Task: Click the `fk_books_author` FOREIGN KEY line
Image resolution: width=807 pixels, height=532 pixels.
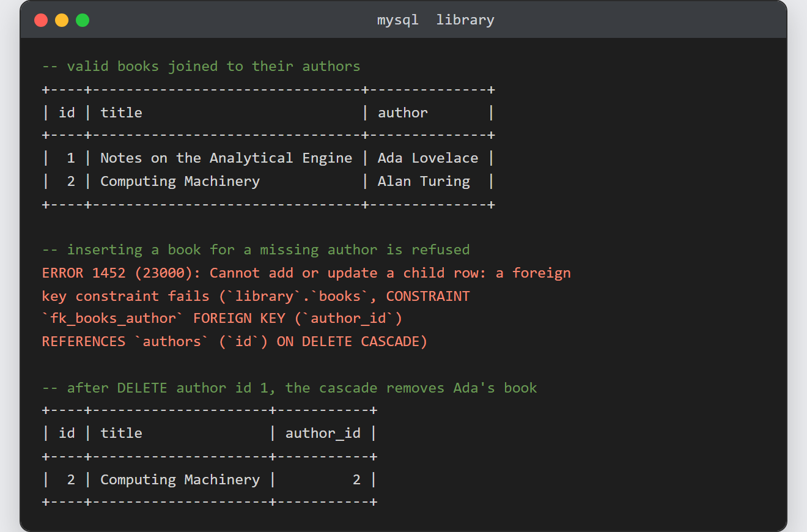Action: (x=222, y=319)
